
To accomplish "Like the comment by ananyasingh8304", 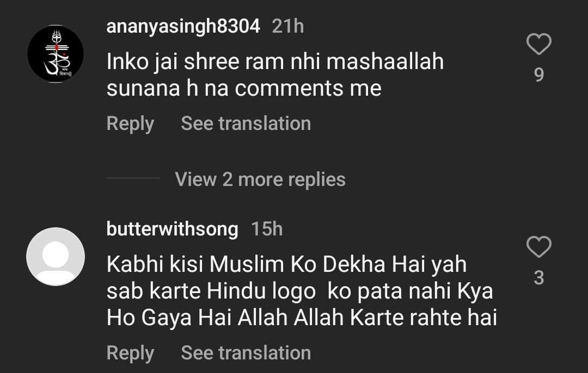I will point(538,44).
